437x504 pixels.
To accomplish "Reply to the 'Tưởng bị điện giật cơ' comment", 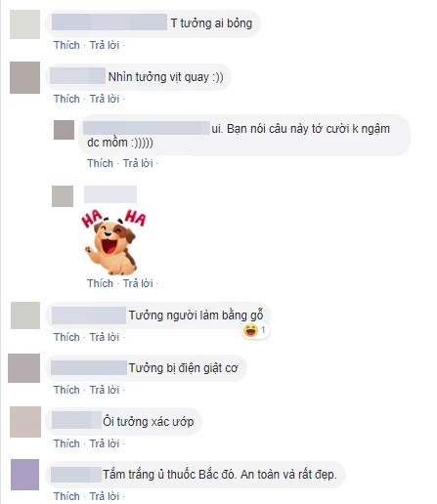I will coord(105,390).
